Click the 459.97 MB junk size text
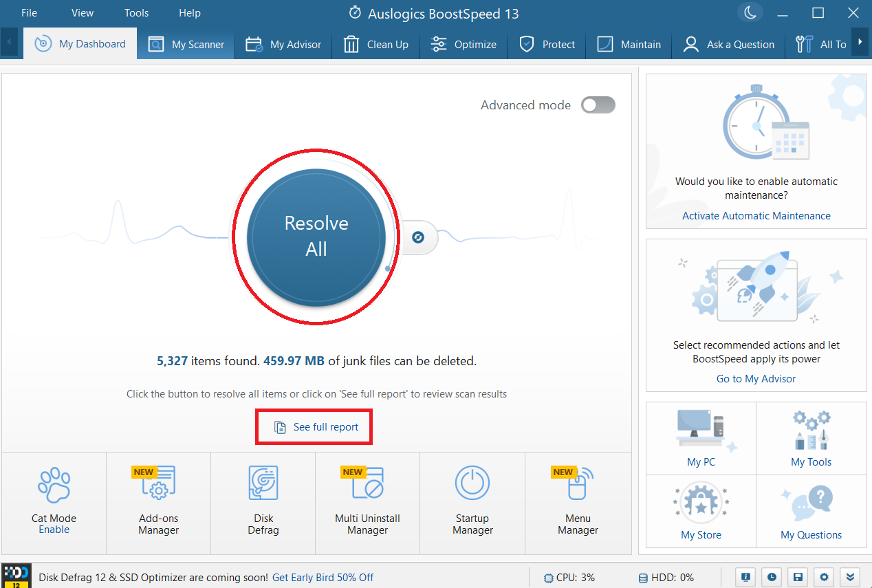The image size is (872, 588). 294,360
